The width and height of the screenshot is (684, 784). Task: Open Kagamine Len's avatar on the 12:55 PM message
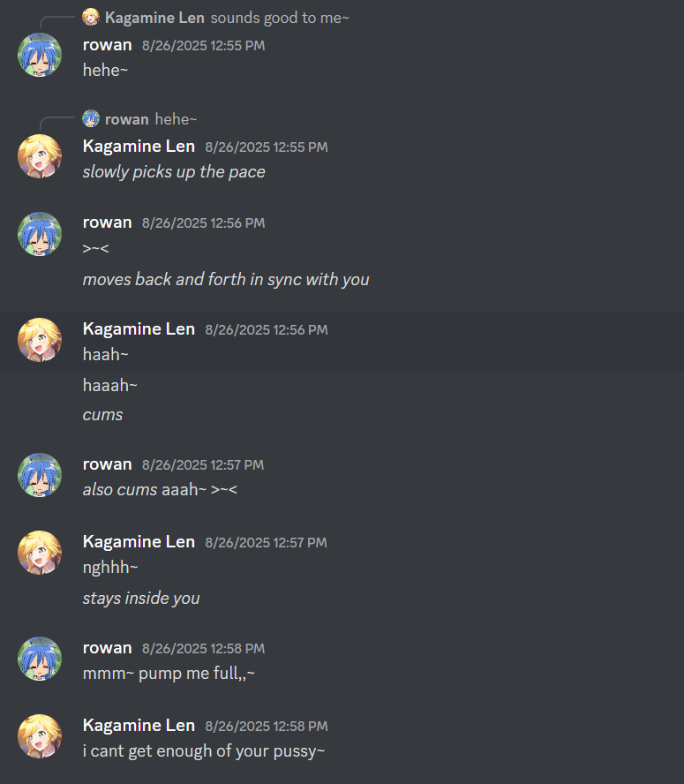tap(40, 156)
